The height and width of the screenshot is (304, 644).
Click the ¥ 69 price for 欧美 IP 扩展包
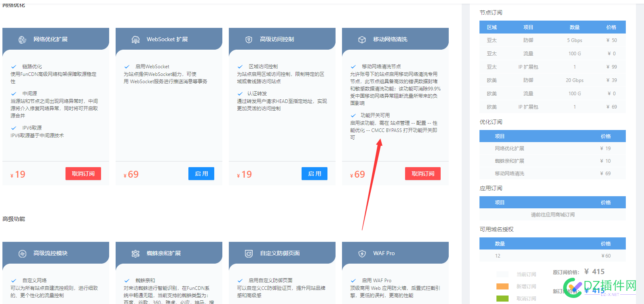[x=611, y=107]
